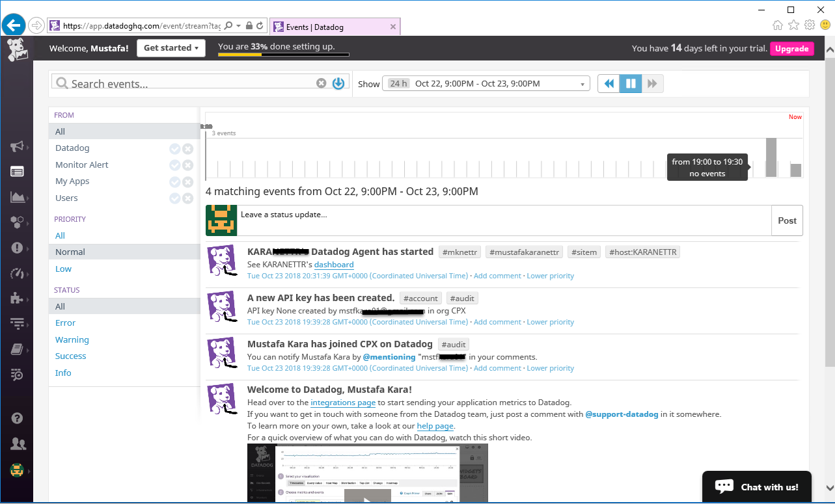Viewport: 835px width, 504px height.
Task: Open the Chat with us widget
Action: point(757,486)
